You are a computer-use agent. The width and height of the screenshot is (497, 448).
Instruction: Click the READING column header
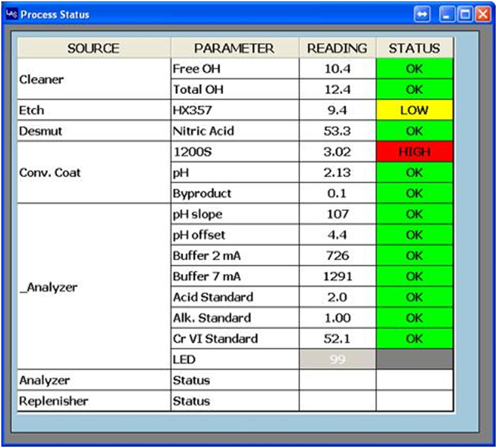(x=337, y=48)
